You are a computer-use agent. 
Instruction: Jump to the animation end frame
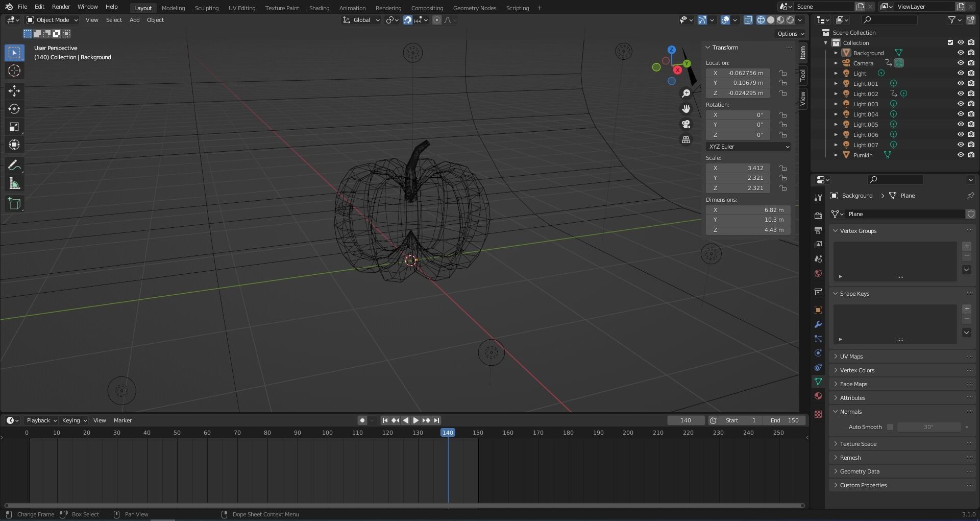pyautogui.click(x=436, y=420)
